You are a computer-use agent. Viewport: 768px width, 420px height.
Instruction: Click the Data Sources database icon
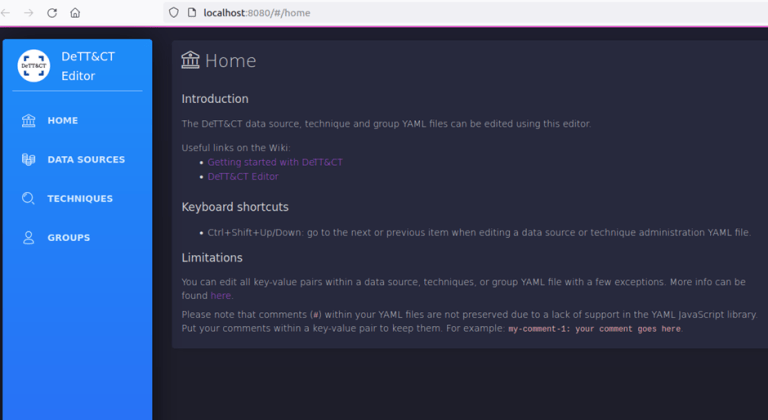point(29,160)
